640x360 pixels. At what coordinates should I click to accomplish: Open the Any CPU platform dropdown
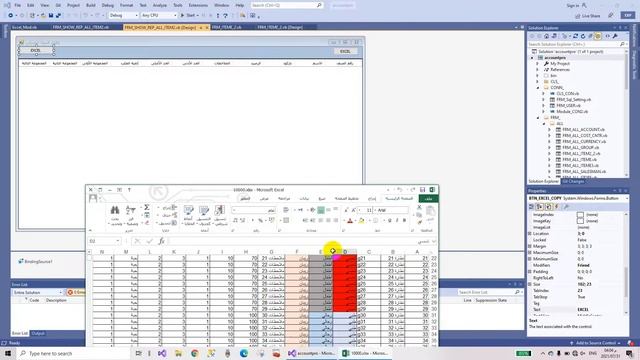[x=159, y=16]
